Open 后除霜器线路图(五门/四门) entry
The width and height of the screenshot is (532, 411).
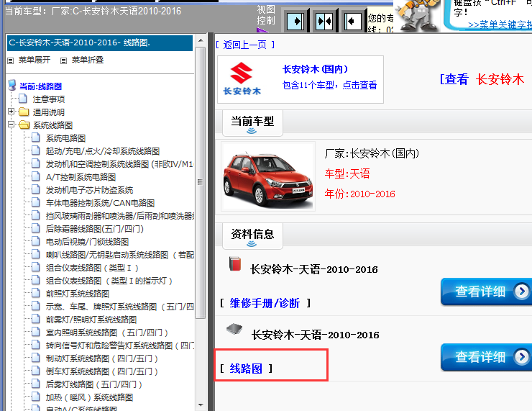coord(95,229)
